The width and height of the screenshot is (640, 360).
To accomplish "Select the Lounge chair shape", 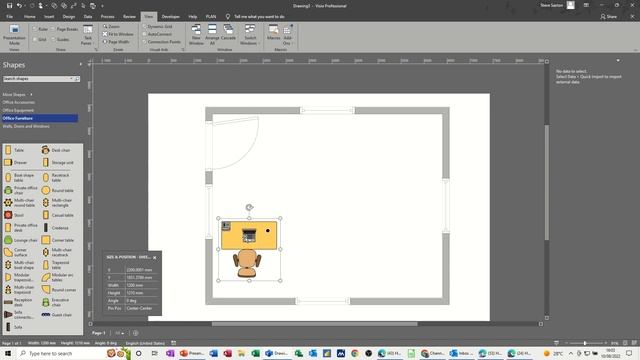I will [x=21, y=240].
